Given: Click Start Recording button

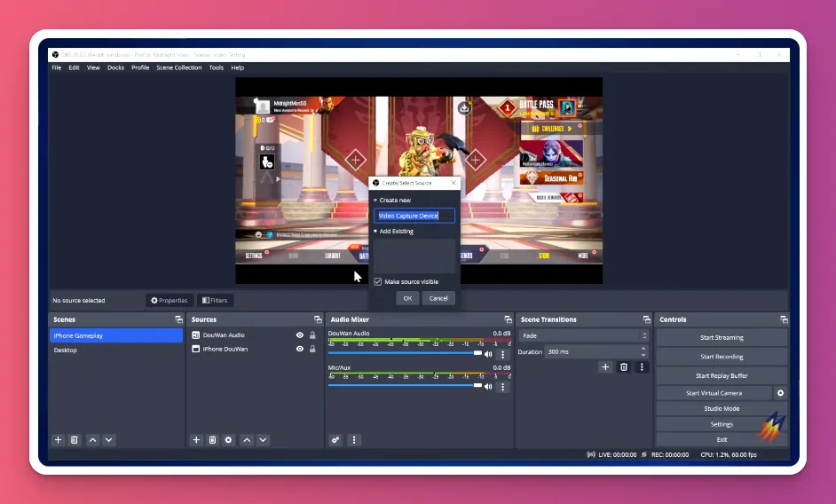Looking at the screenshot, I should (x=722, y=357).
